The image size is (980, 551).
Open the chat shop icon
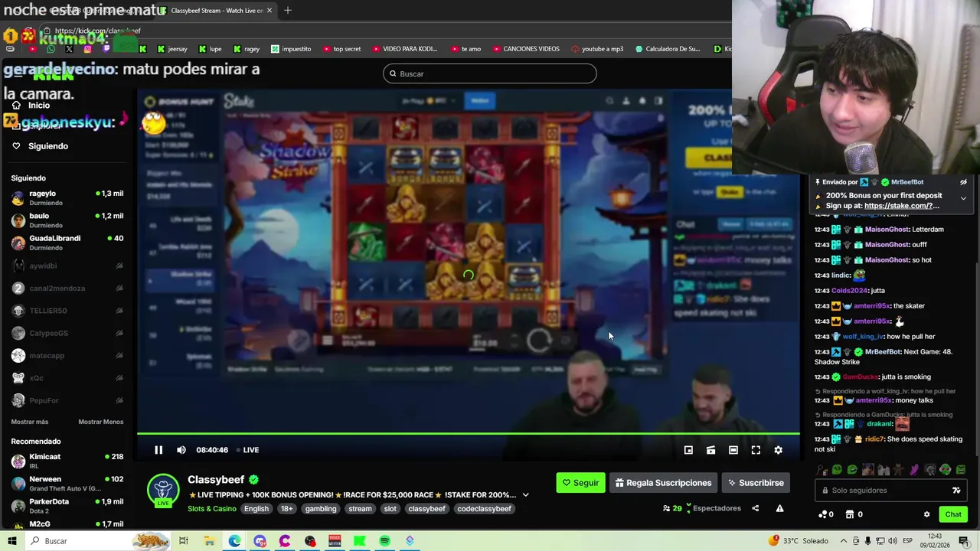[x=854, y=514]
